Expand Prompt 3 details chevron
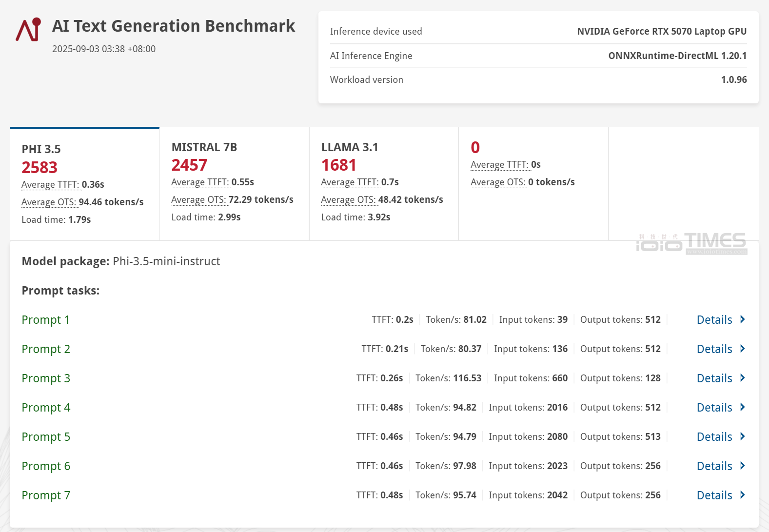The height and width of the screenshot is (532, 769). click(x=743, y=378)
